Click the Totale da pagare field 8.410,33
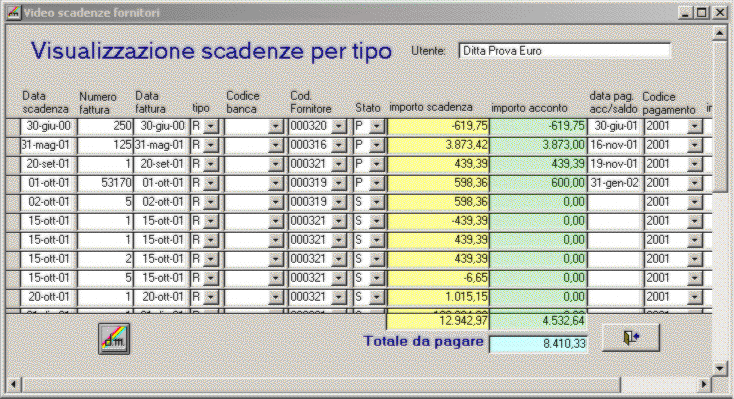The image size is (734, 399). (x=538, y=344)
